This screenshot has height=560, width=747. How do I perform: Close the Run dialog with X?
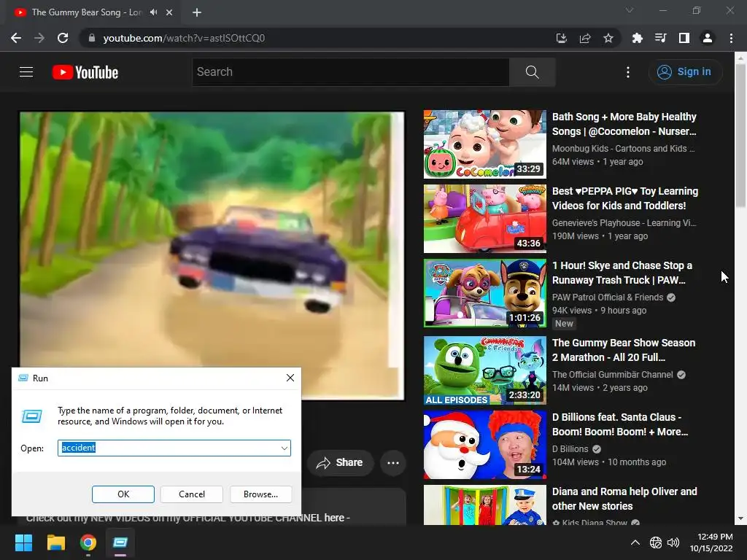[x=290, y=378]
